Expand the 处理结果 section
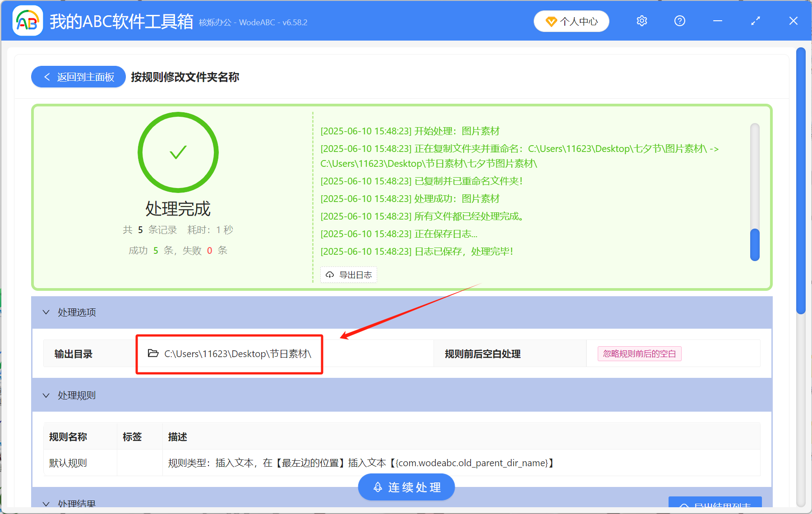812x514 pixels. [x=46, y=504]
